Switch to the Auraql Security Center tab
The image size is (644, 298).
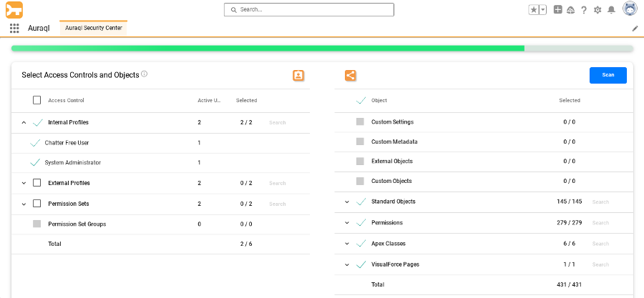click(93, 28)
